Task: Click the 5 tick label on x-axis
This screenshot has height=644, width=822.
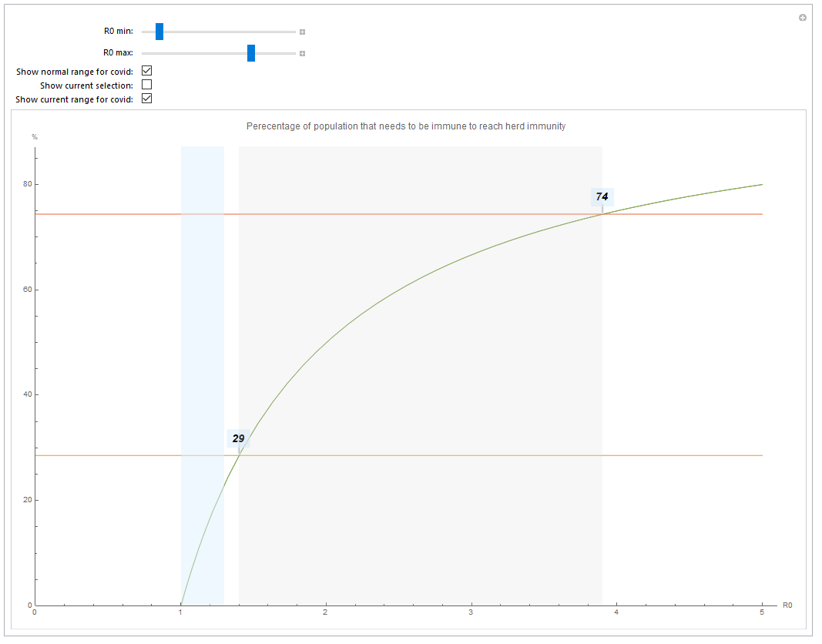Action: (762, 613)
